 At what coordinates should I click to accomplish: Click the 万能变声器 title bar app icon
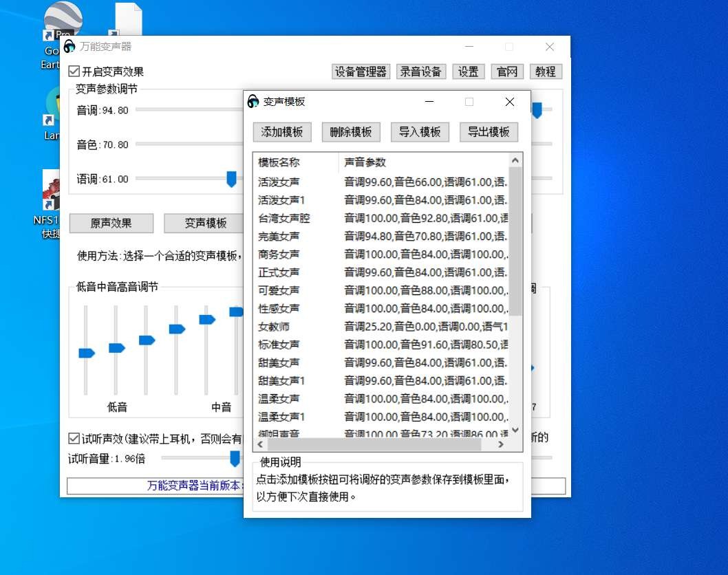point(69,47)
